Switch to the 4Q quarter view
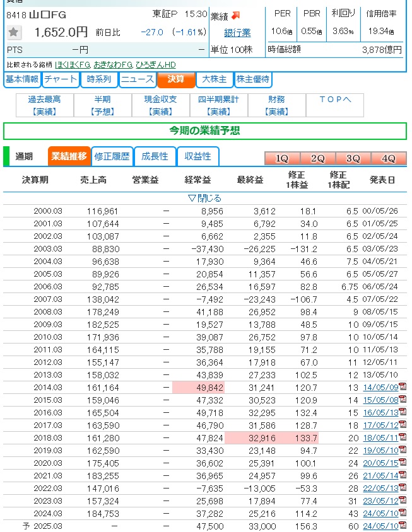Screen dimensions: 412x532 [x=388, y=158]
